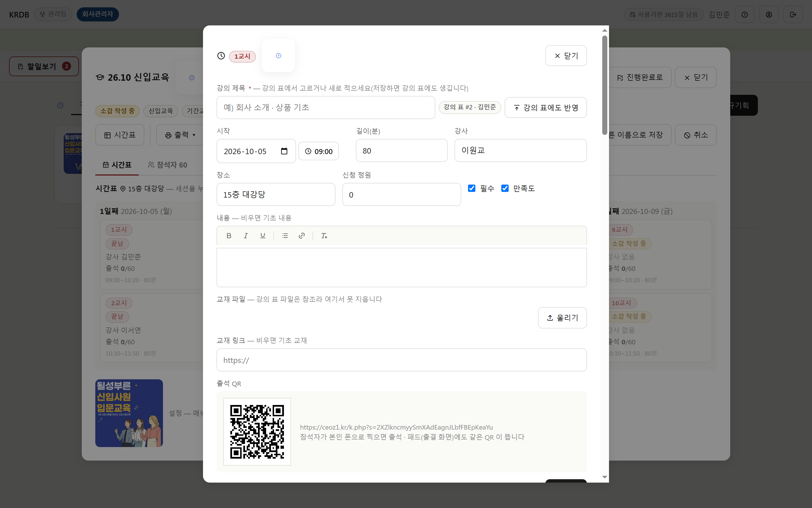Open the 09:00 start time picker
Viewport: 812px width, 508px height.
[x=318, y=151]
